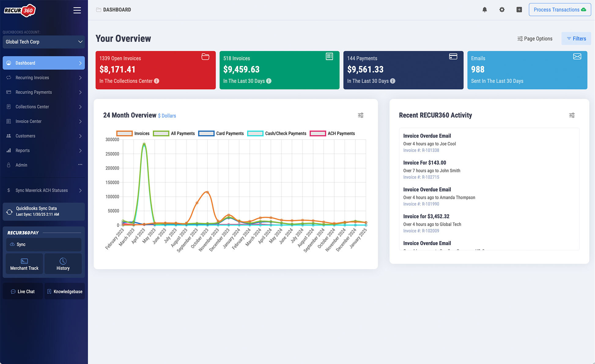Click the RECUR360 logo
The image size is (595, 364).
(x=20, y=10)
